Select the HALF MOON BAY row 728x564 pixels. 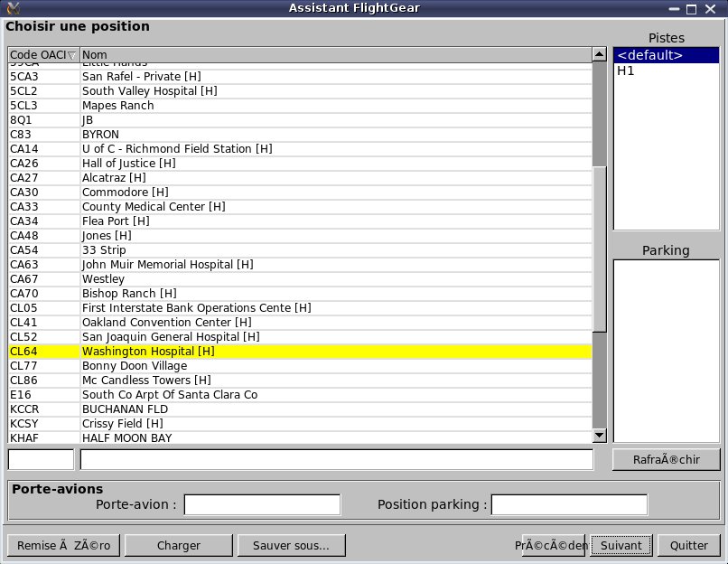pos(300,437)
